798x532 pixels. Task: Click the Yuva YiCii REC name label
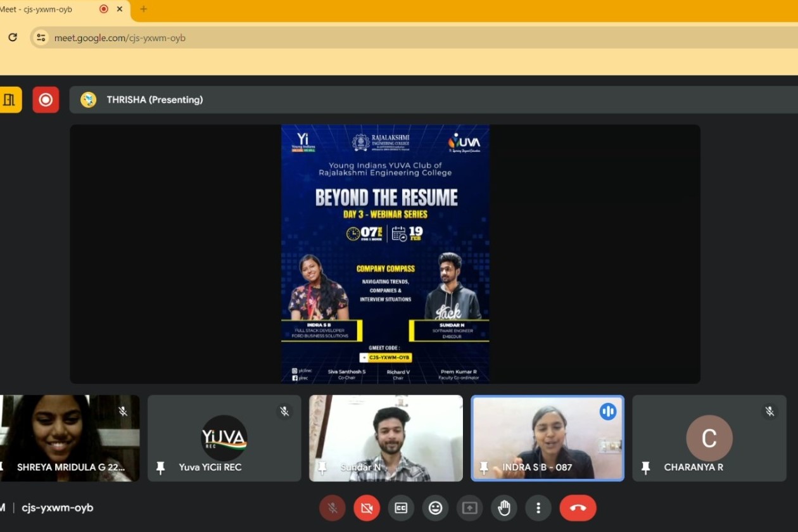click(210, 467)
